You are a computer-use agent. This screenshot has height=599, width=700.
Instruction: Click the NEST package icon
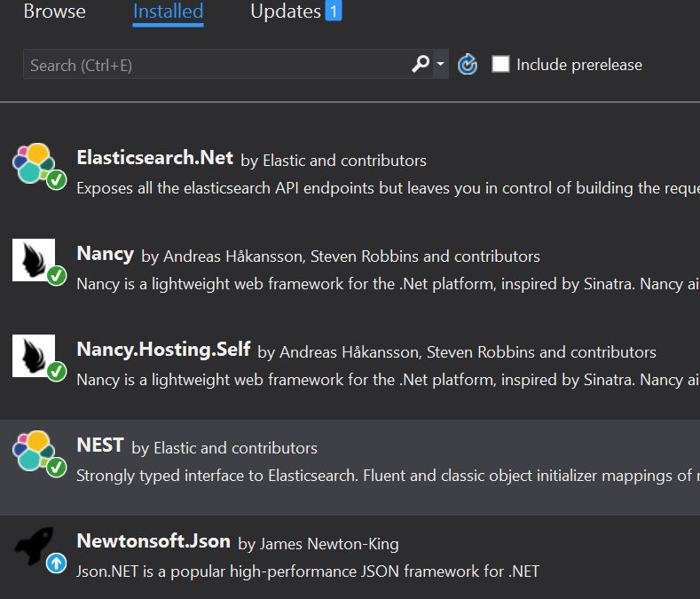34,451
